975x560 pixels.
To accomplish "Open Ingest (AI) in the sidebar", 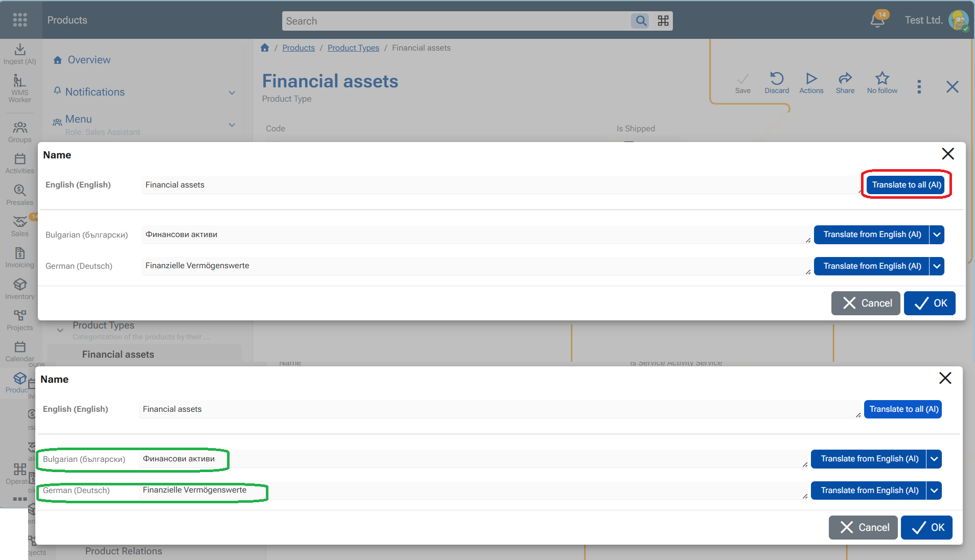I will click(20, 54).
